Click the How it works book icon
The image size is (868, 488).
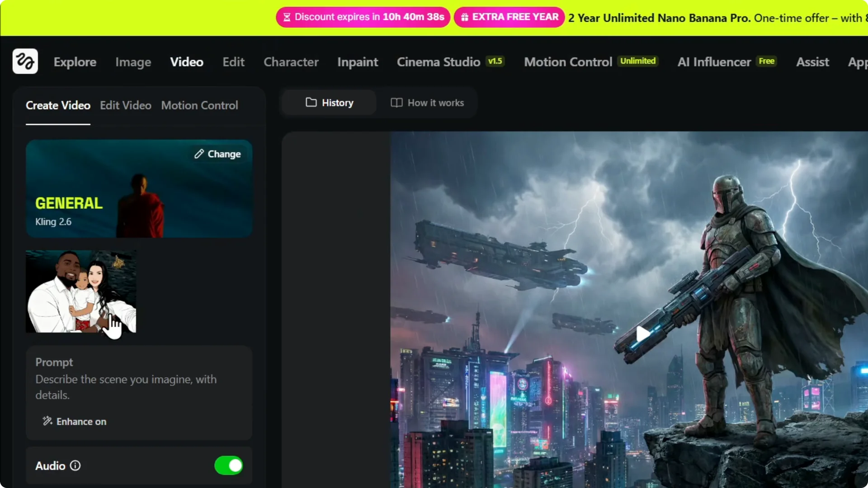pos(396,103)
